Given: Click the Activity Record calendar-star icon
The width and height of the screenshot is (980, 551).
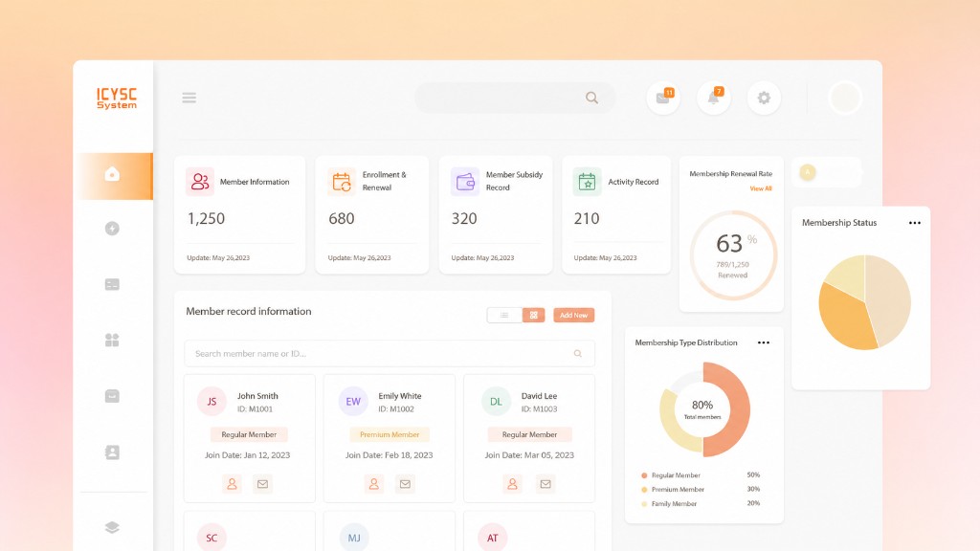Looking at the screenshot, I should [587, 182].
